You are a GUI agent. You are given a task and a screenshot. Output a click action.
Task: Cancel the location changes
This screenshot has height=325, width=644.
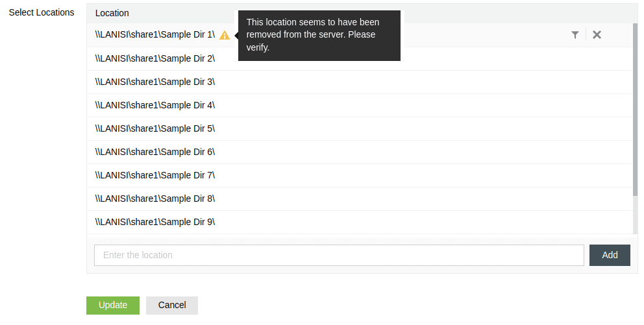pos(172,306)
